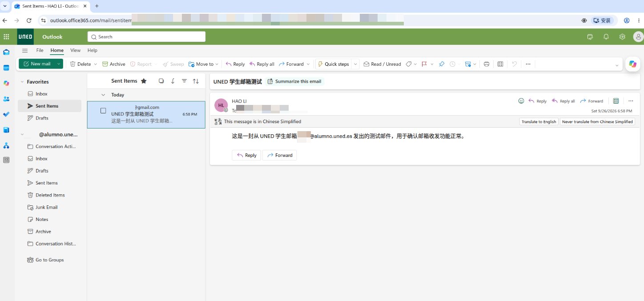Click the Undo icon in the ribbon
Viewport: 644px width, 301px height.
tap(514, 64)
